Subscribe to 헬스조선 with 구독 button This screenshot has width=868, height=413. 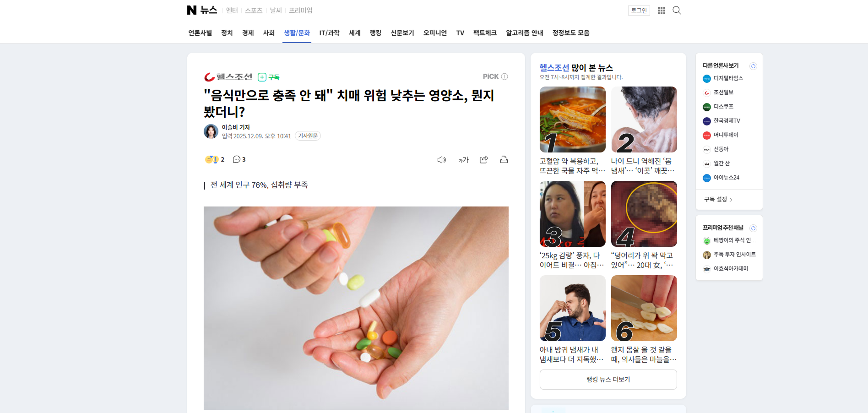(269, 77)
